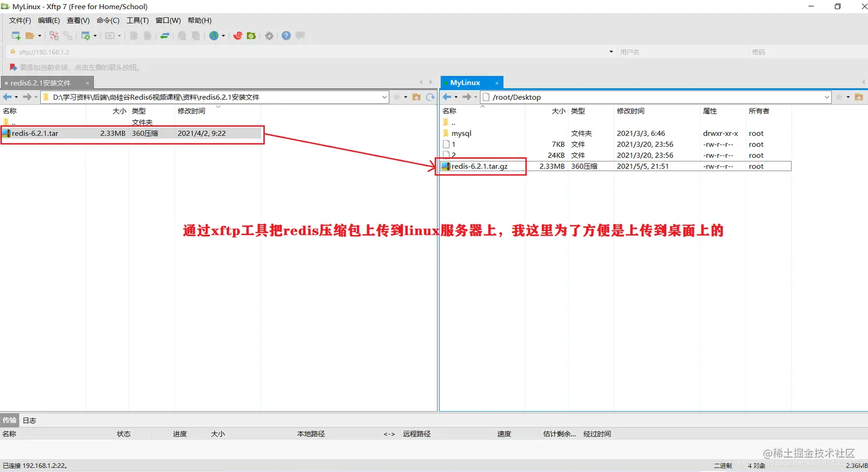Click the Open Session folder icon
868x472 pixels.
(30, 36)
